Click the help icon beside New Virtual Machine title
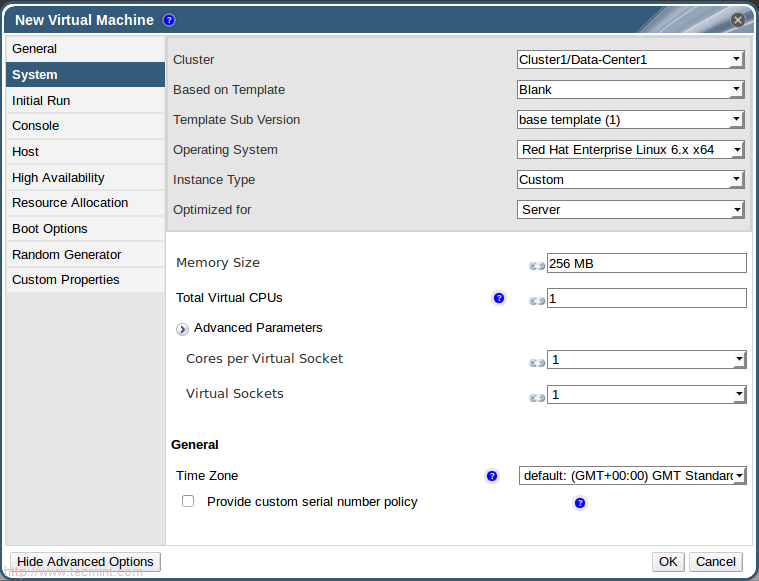Image resolution: width=759 pixels, height=581 pixels. point(169,20)
